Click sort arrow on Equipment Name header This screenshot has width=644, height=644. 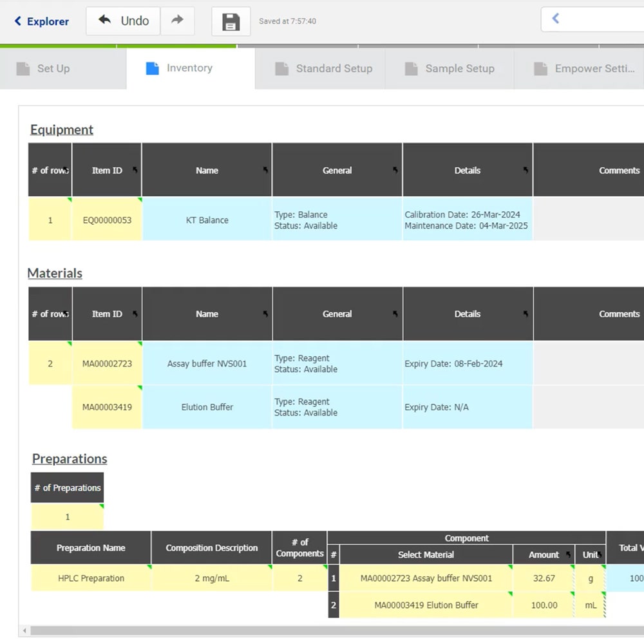pyautogui.click(x=265, y=170)
